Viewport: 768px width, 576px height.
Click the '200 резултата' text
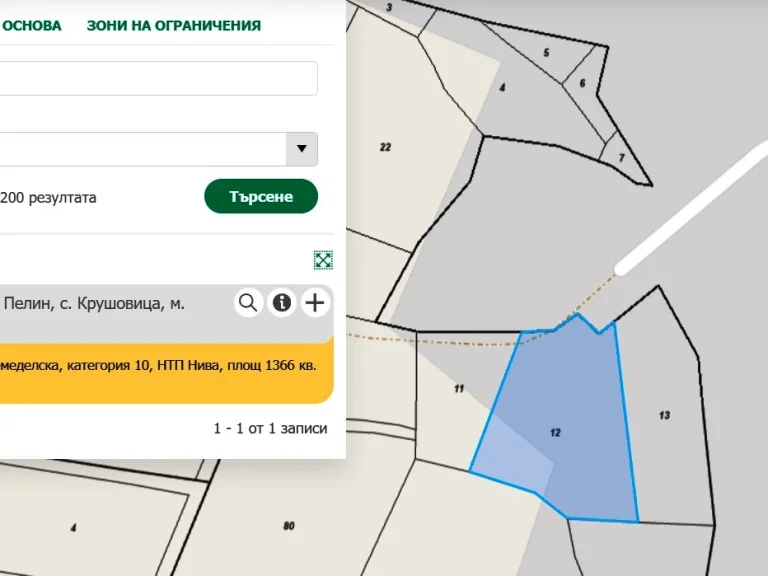tap(48, 198)
